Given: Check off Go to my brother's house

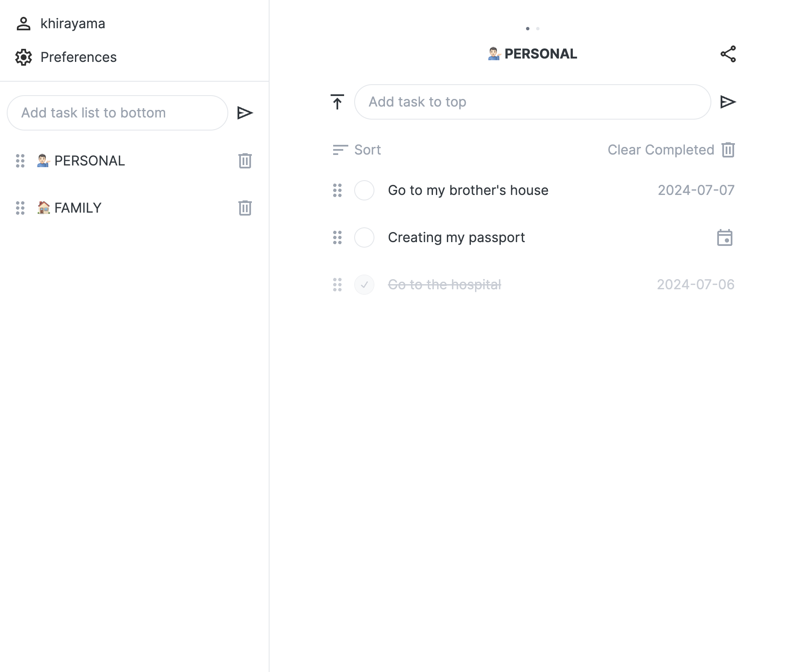Looking at the screenshot, I should pyautogui.click(x=364, y=190).
